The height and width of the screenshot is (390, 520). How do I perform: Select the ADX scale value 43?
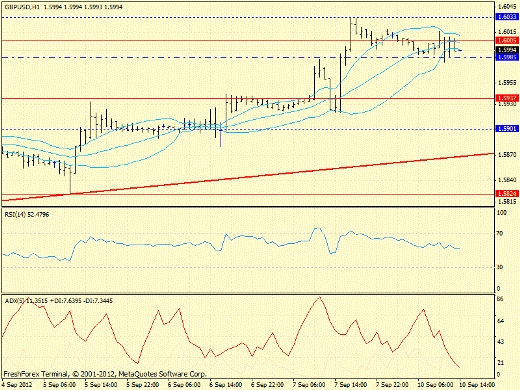(500, 342)
